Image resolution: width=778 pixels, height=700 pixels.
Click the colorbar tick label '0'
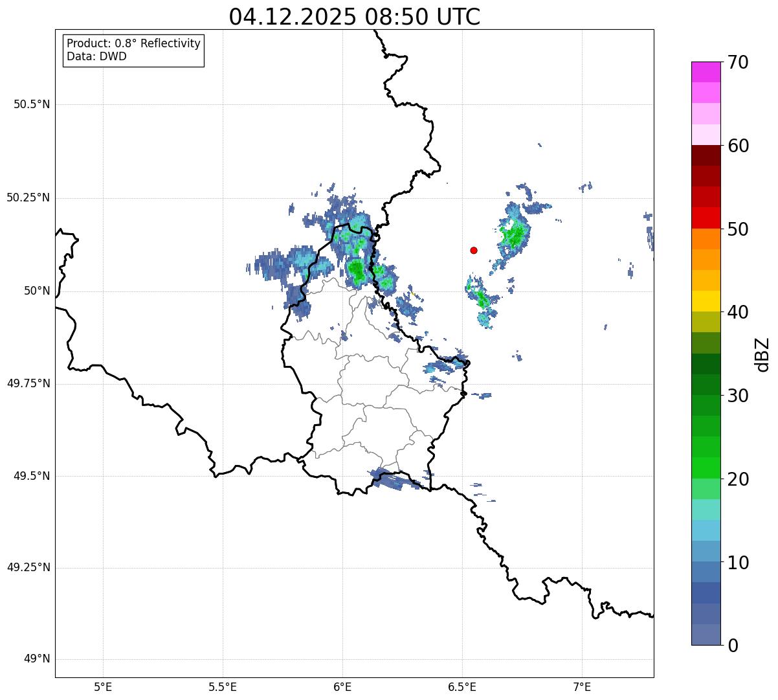click(x=733, y=646)
